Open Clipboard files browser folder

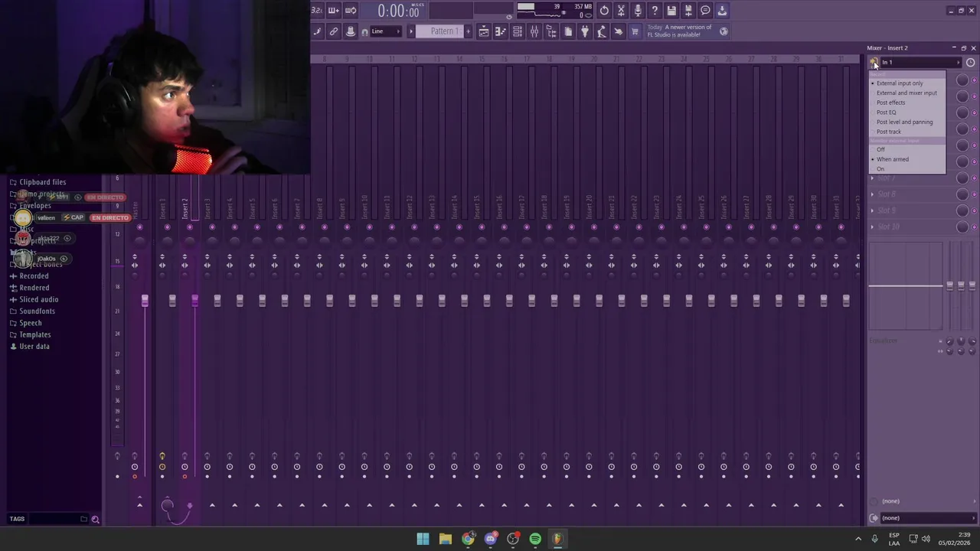pyautogui.click(x=42, y=182)
